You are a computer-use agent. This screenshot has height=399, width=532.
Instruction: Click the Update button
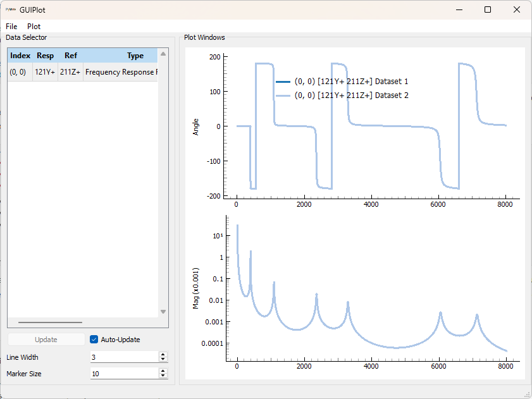[x=46, y=339]
